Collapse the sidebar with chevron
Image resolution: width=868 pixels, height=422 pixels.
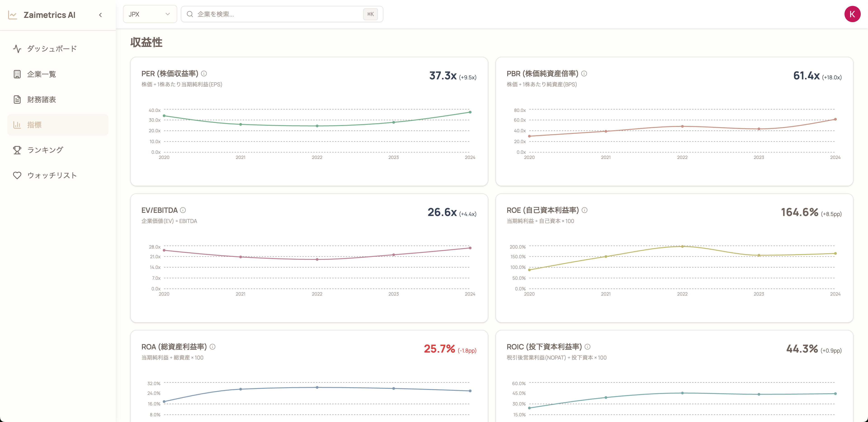tap(100, 15)
